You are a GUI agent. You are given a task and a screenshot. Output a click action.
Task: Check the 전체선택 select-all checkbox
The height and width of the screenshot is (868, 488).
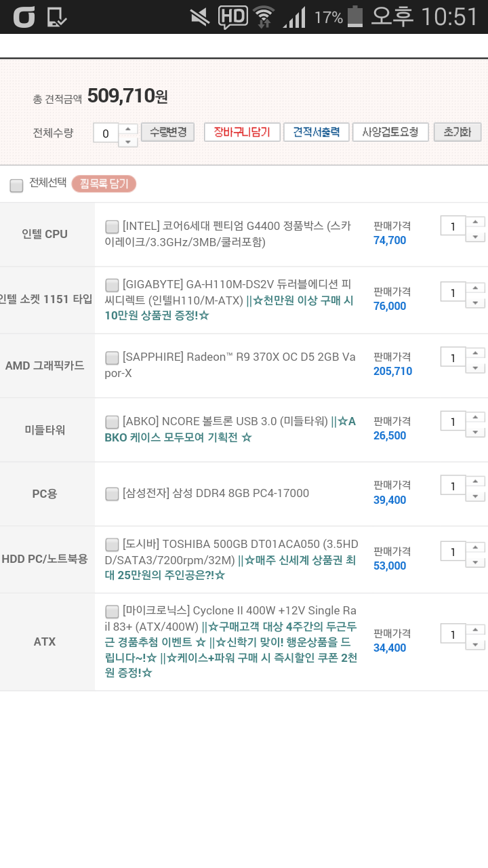point(16,185)
